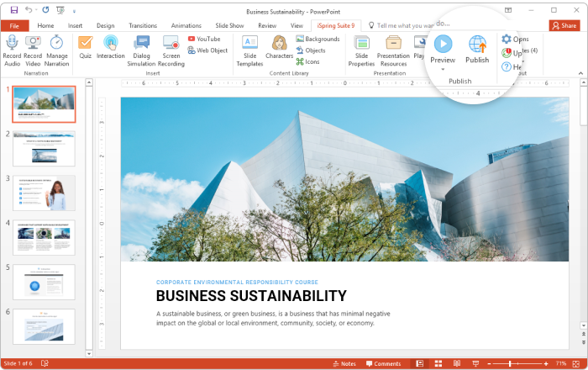Click up arrow of thumbnail pane scrollbar
This screenshot has width=588, height=370.
[x=89, y=82]
